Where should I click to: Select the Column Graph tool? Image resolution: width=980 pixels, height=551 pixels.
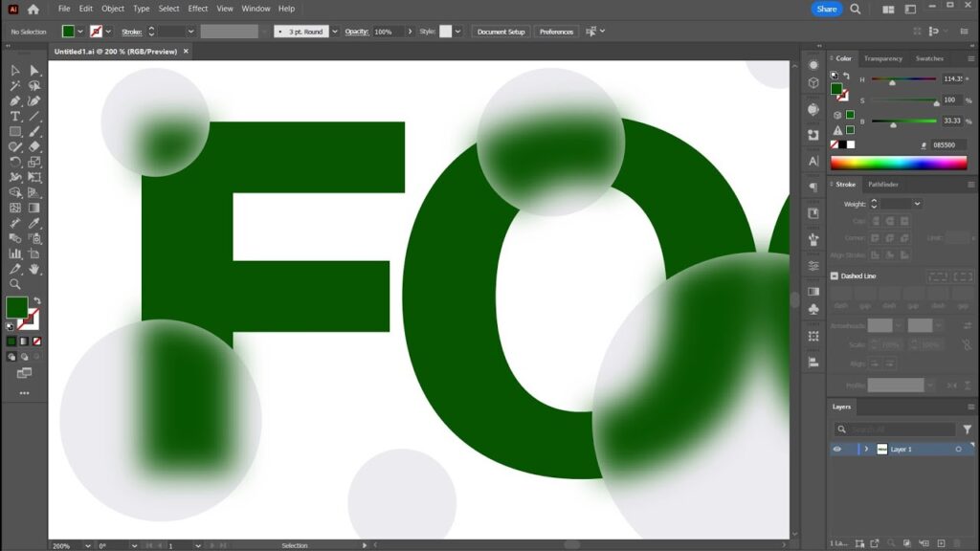15,253
